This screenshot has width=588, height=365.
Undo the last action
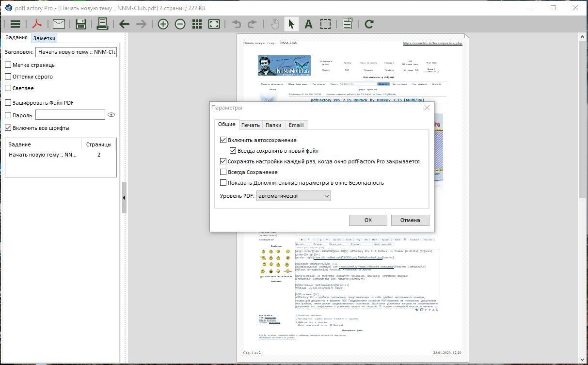pyautogui.click(x=236, y=24)
